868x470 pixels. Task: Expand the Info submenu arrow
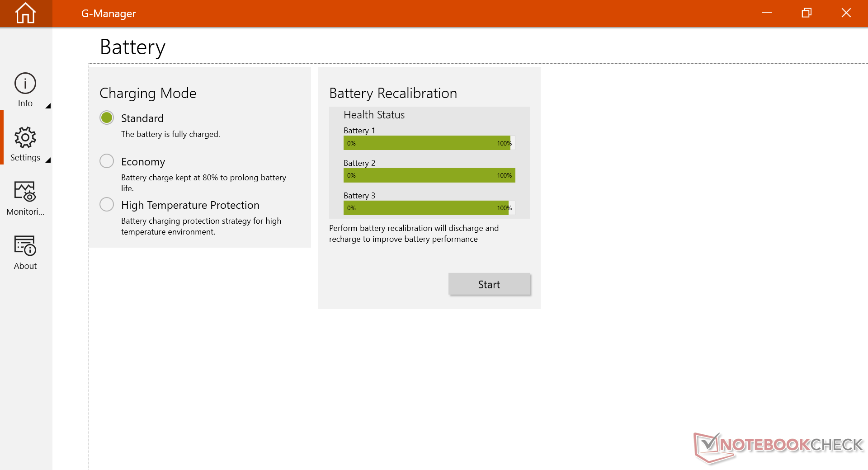point(48,106)
